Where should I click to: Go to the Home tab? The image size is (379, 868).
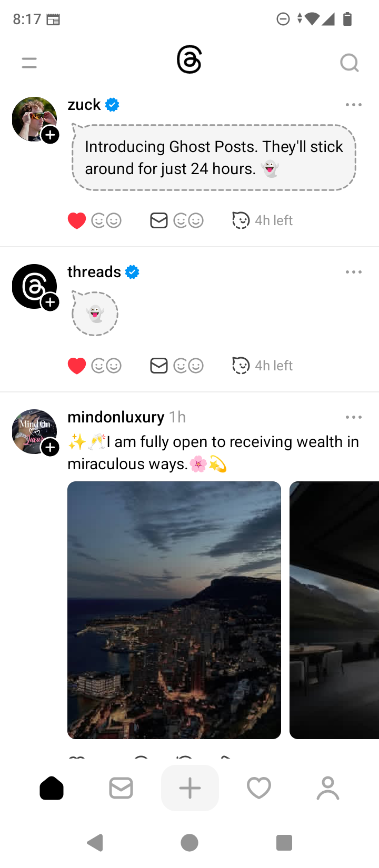52,788
